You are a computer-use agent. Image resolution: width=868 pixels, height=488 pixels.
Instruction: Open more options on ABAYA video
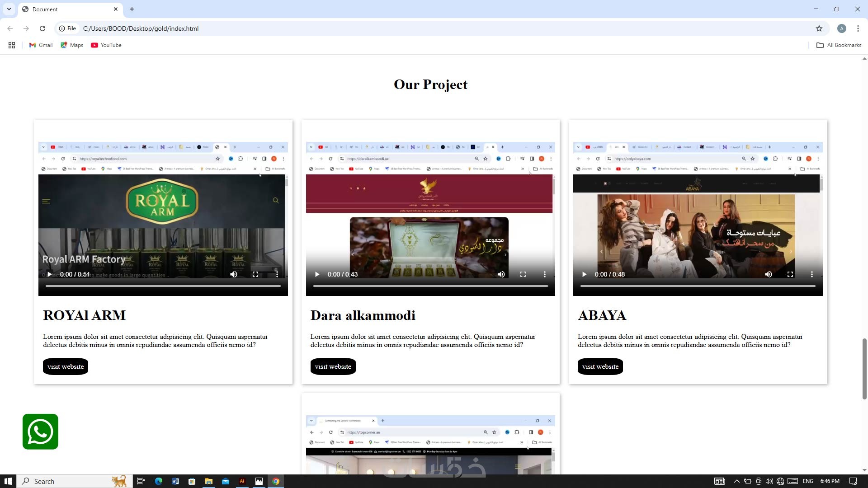coord(811,274)
